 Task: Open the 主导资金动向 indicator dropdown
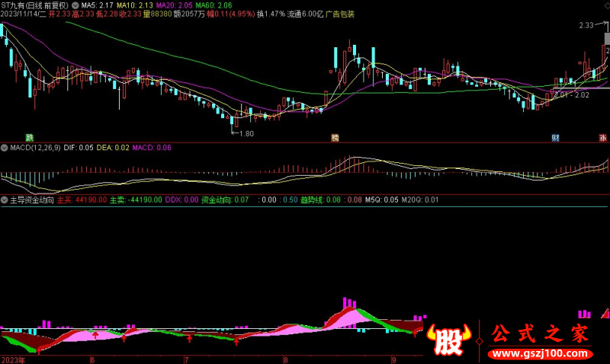(x=5, y=200)
